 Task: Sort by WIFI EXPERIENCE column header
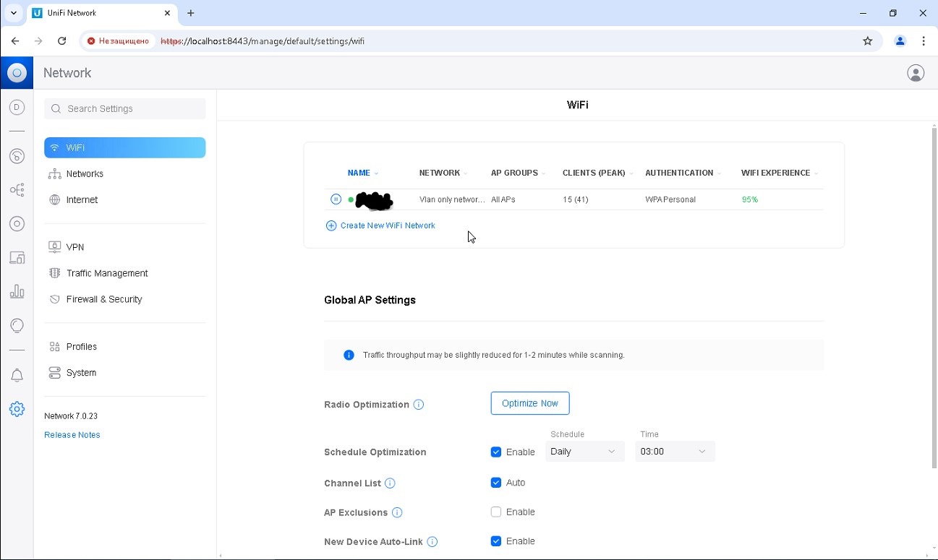click(780, 173)
